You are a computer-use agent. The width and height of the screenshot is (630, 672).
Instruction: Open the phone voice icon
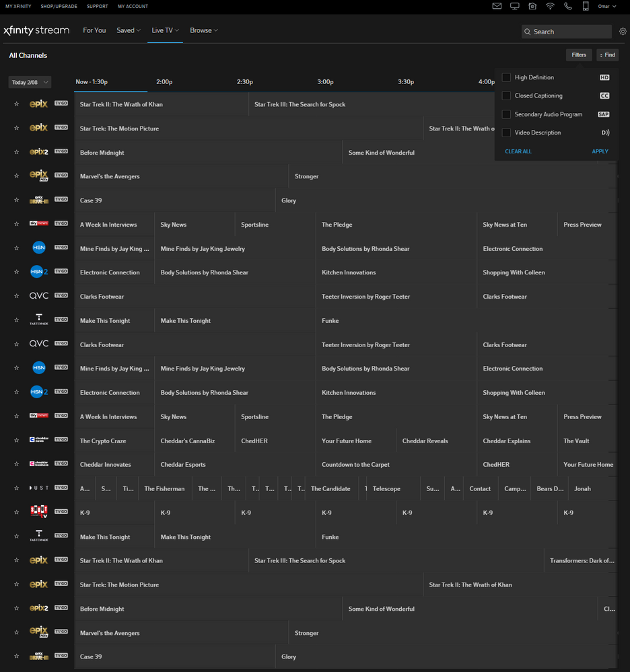pos(568,6)
